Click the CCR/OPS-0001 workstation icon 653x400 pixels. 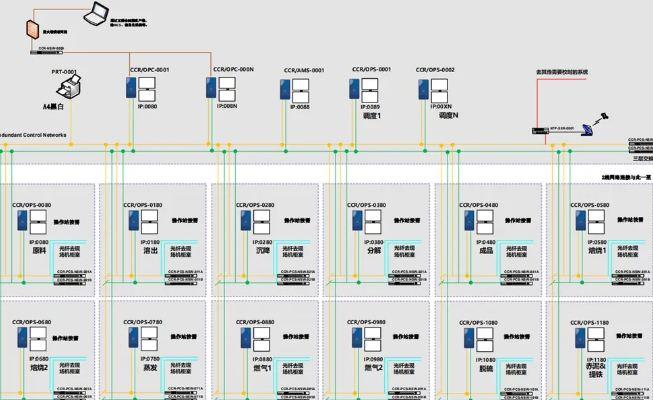pyautogui.click(x=364, y=90)
